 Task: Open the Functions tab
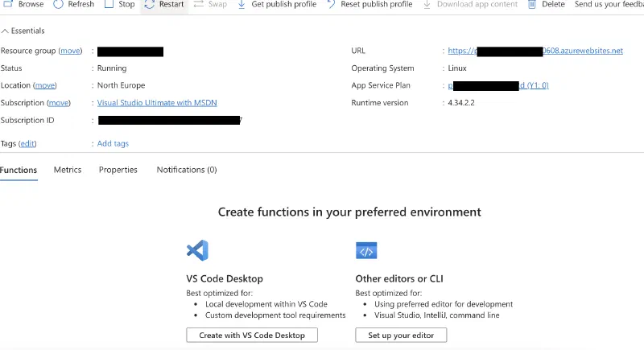coord(19,170)
